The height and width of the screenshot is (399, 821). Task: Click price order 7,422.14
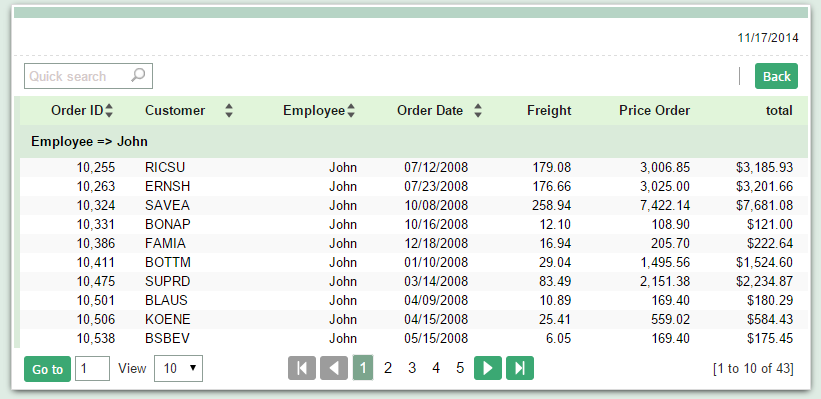pos(665,205)
